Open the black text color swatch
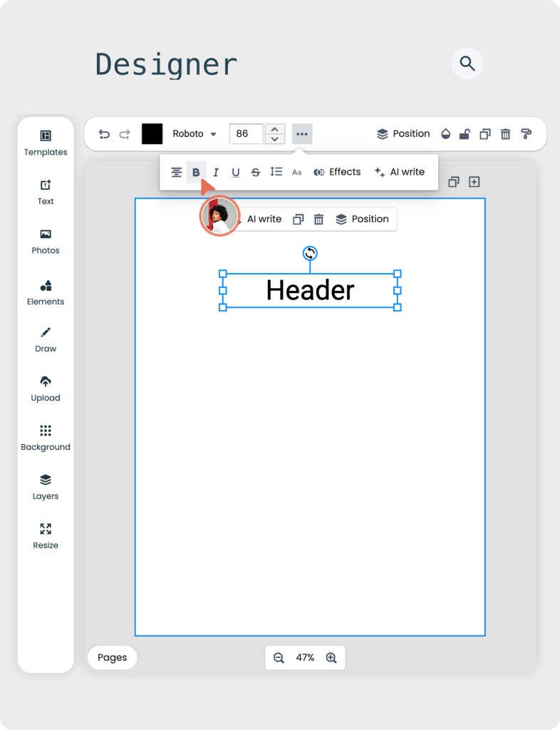 click(x=152, y=134)
